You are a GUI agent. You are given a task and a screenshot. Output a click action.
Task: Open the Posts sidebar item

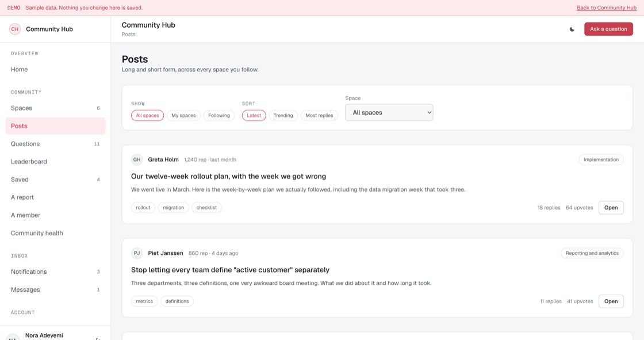coord(55,126)
